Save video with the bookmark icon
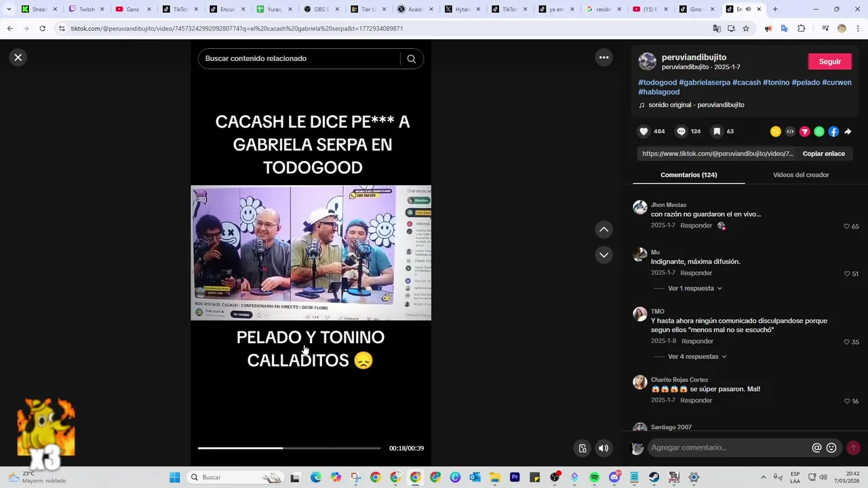 [716, 131]
